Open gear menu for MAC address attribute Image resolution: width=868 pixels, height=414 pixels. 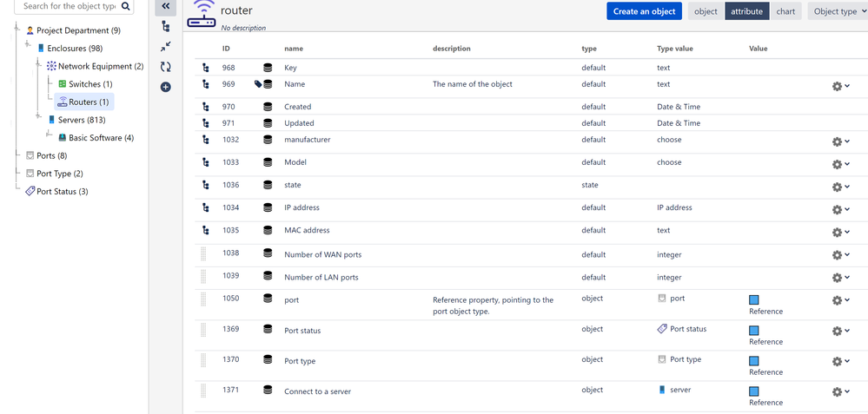841,232
